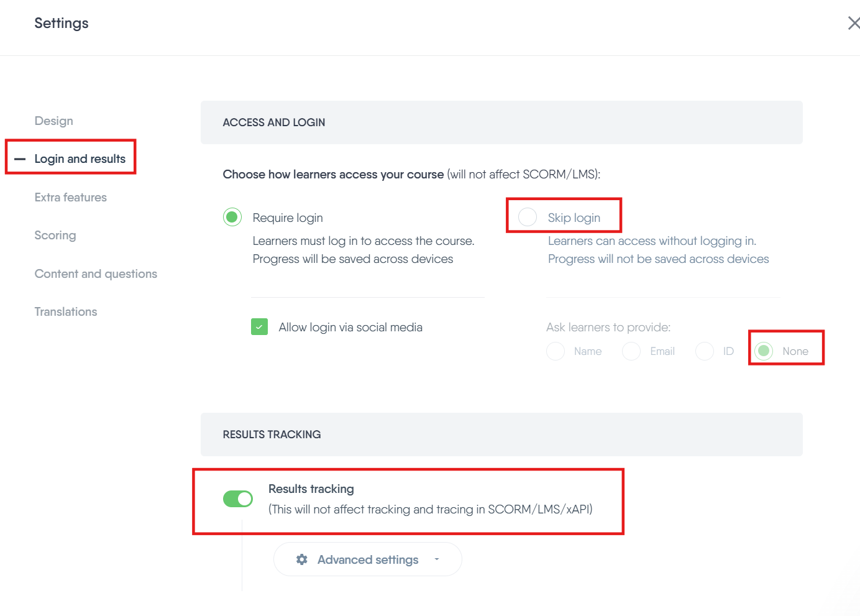Select Email under Ask learners to provide
The width and height of the screenshot is (860, 616).
tap(631, 351)
